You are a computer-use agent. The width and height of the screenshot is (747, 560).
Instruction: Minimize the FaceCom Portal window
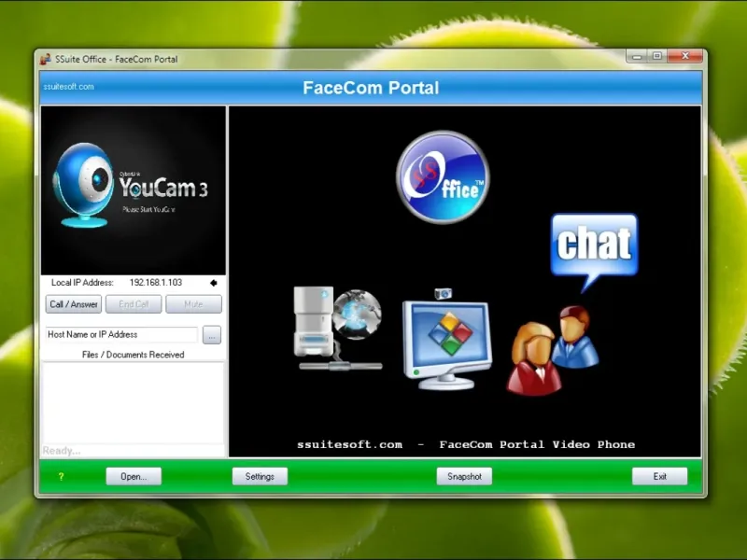[x=637, y=57]
